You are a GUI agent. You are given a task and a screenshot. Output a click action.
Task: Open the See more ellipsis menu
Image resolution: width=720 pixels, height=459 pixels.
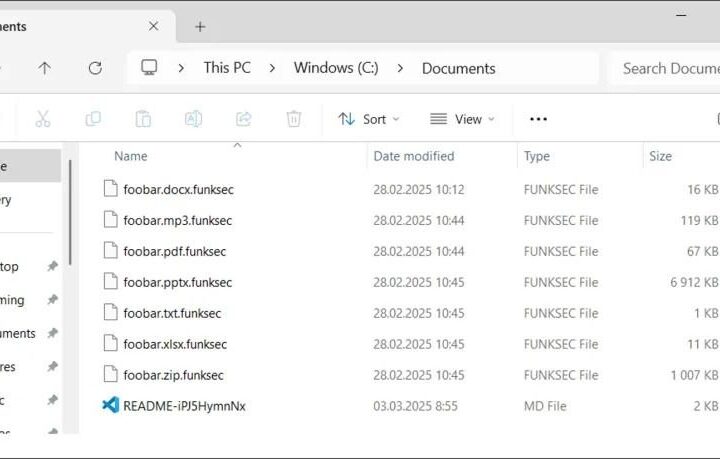(538, 119)
